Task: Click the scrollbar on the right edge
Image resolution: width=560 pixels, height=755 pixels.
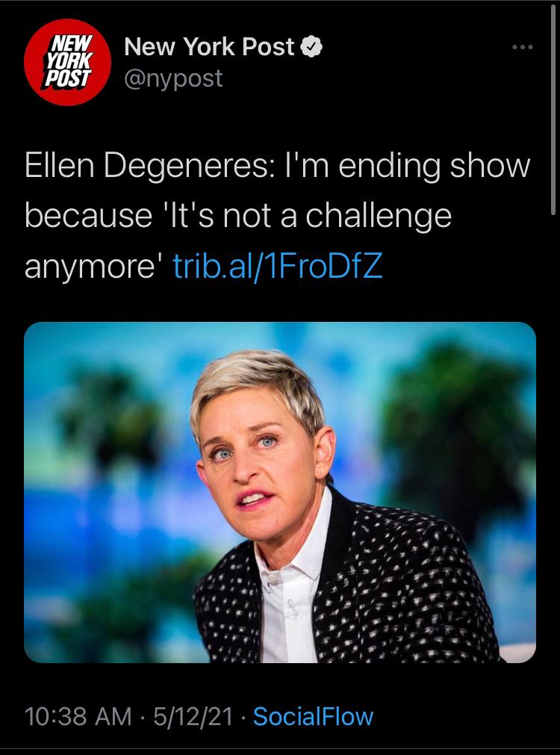Action: tap(553, 110)
